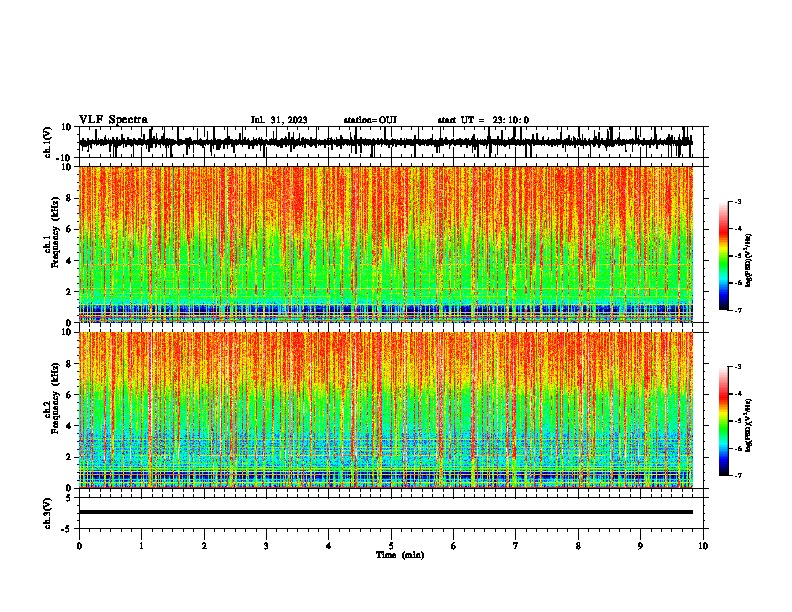Click tick label "5" on the time axis

(x=391, y=546)
